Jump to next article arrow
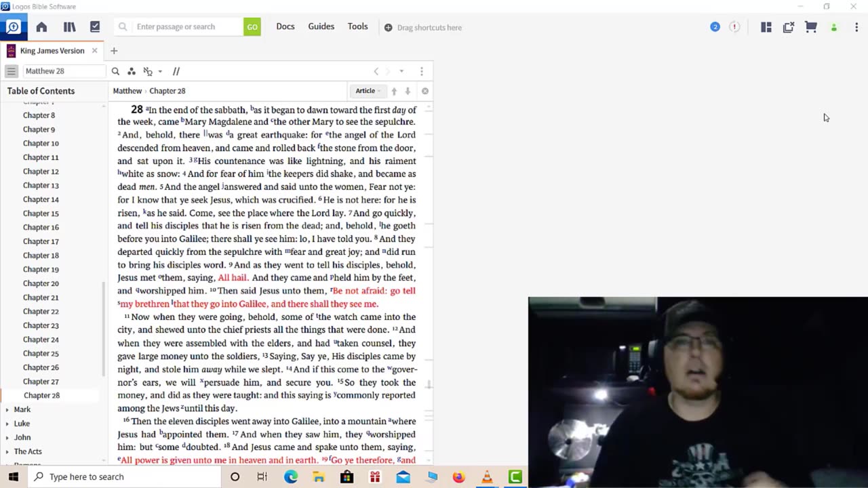This screenshot has width=868, height=488. point(408,91)
